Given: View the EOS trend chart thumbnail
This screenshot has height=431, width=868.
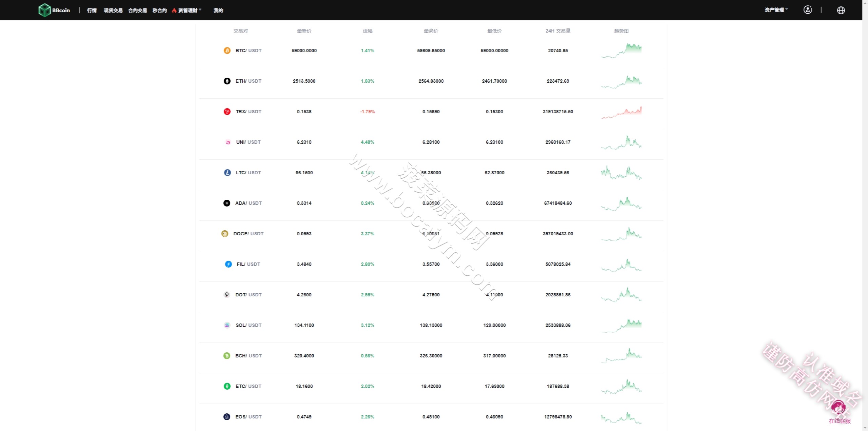Looking at the screenshot, I should (621, 418).
